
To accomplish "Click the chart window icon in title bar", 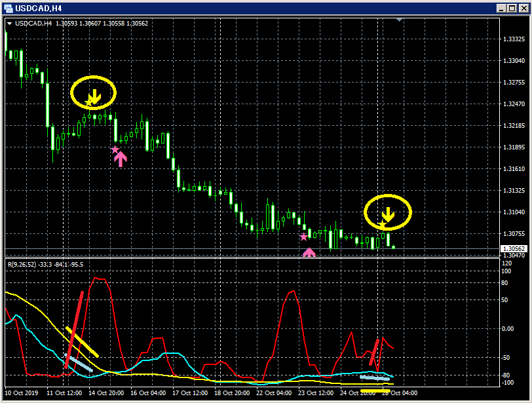I will [8, 8].
